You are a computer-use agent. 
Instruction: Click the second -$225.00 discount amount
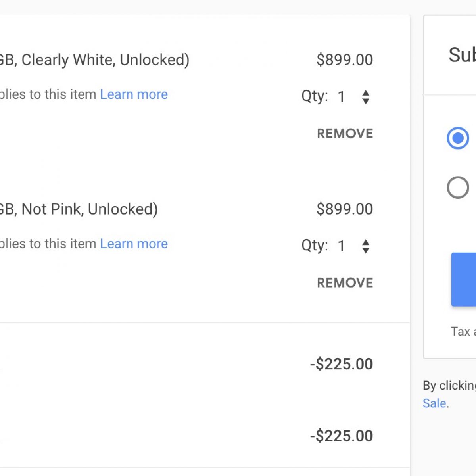click(342, 436)
